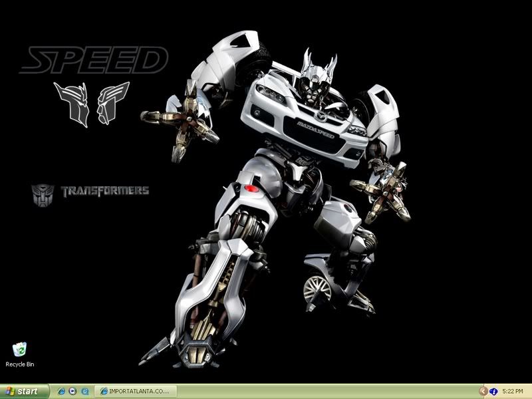Click the third Quick Launch icon
The width and height of the screenshot is (532, 399).
point(84,391)
